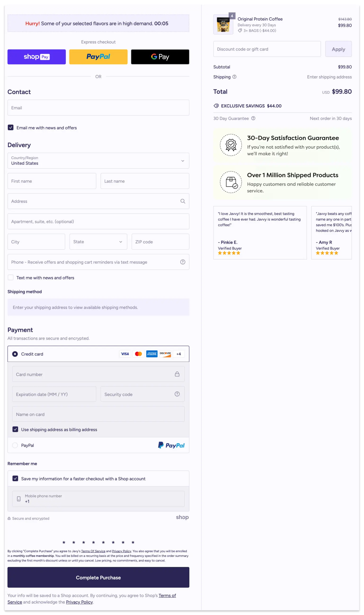The height and width of the screenshot is (615, 364).
Task: Click the City field
Action: [36, 242]
